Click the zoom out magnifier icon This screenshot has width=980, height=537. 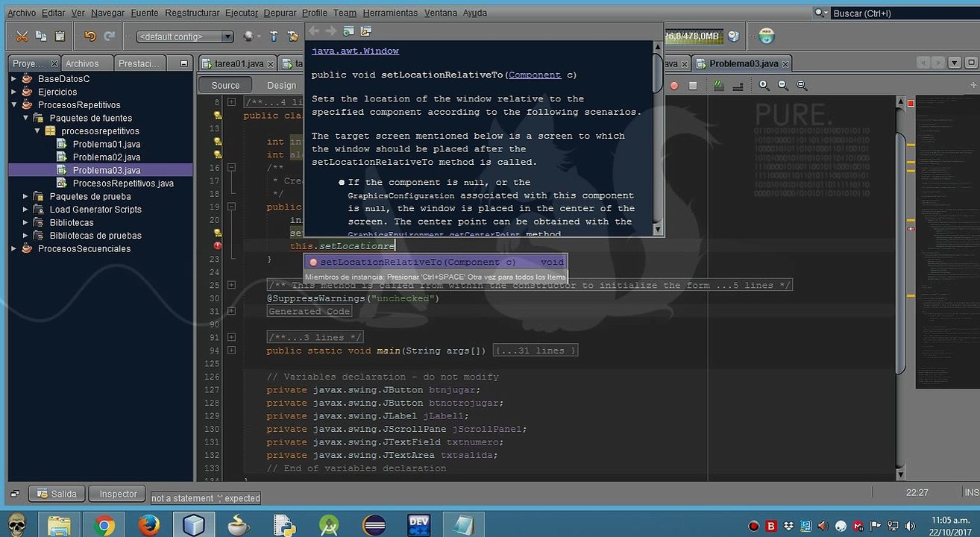783,85
